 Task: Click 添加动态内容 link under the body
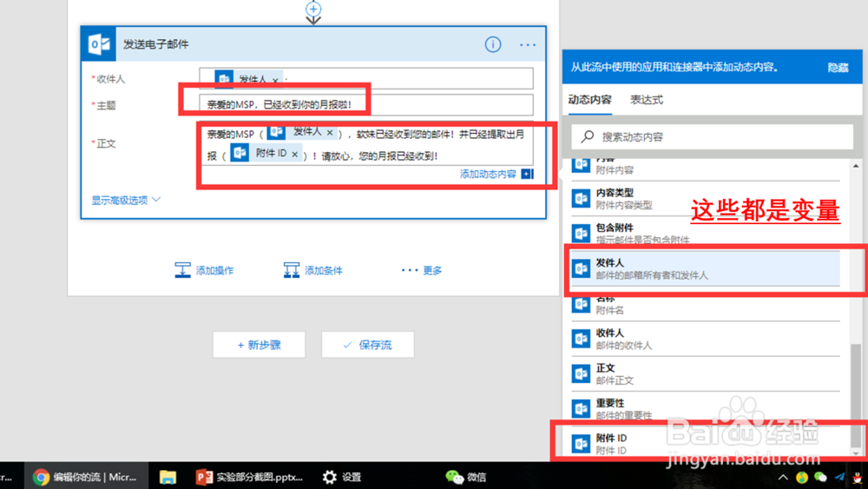pos(488,174)
